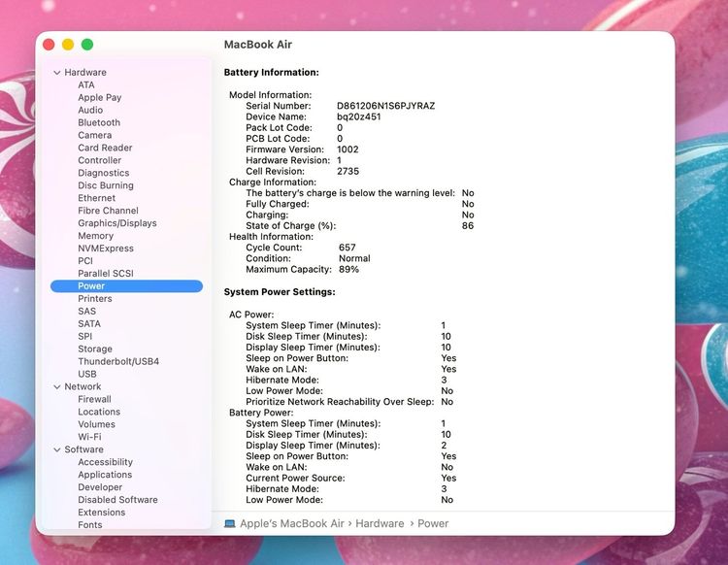The height and width of the screenshot is (565, 728).
Task: Select Graphics/Displays in the sidebar
Action: tap(117, 223)
